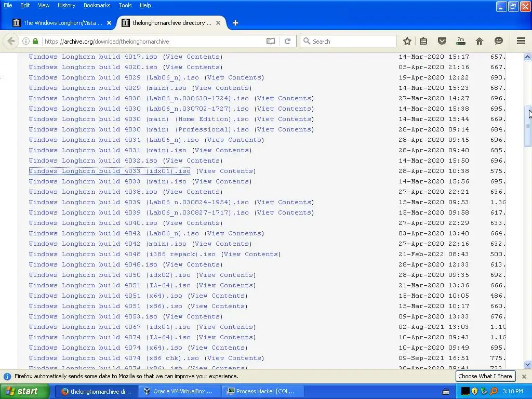
Task: Focus the address bar URL field
Action: point(153,42)
